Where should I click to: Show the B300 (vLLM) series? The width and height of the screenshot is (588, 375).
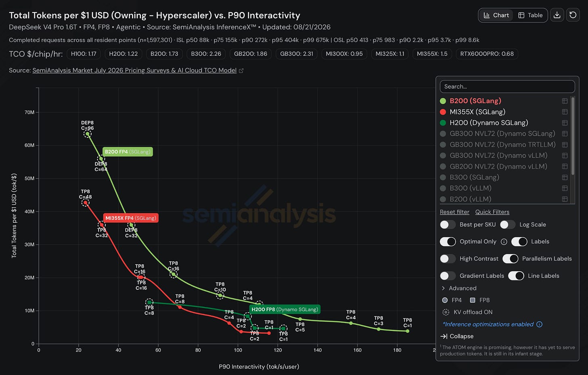pos(470,188)
